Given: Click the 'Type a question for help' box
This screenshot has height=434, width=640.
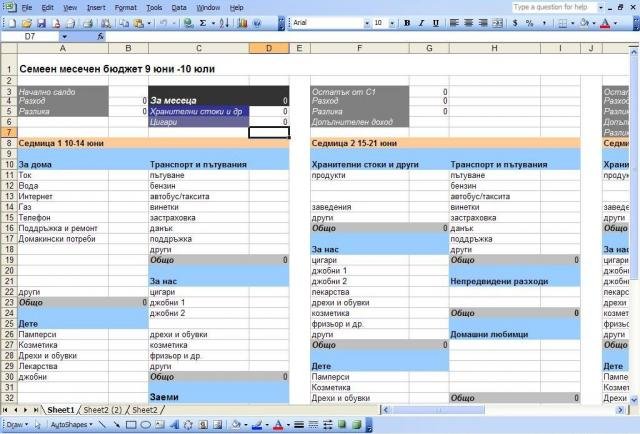Looking at the screenshot, I should (x=552, y=7).
